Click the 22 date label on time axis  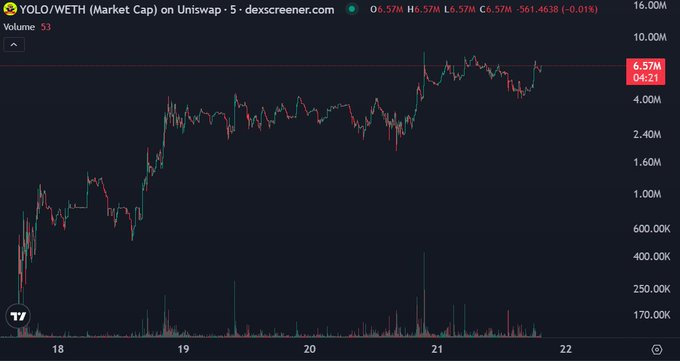coord(566,349)
